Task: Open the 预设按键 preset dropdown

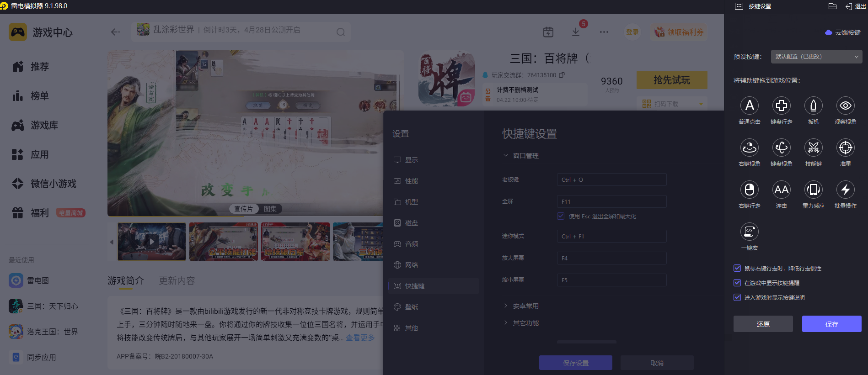Action: click(816, 57)
